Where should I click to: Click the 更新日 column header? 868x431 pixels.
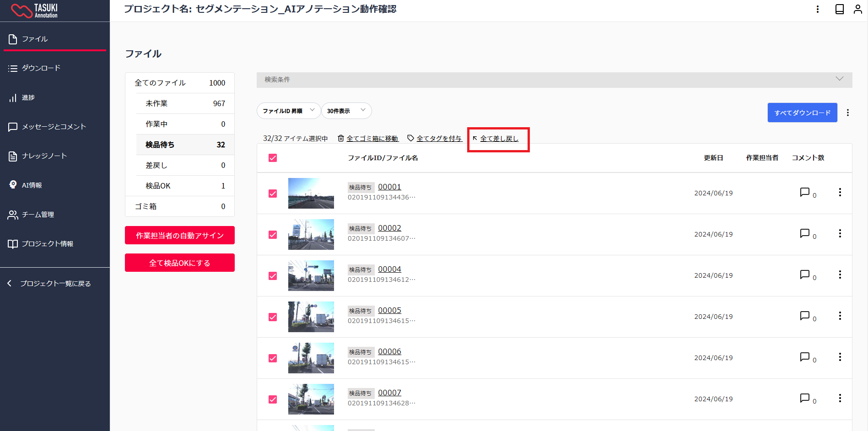(x=713, y=158)
